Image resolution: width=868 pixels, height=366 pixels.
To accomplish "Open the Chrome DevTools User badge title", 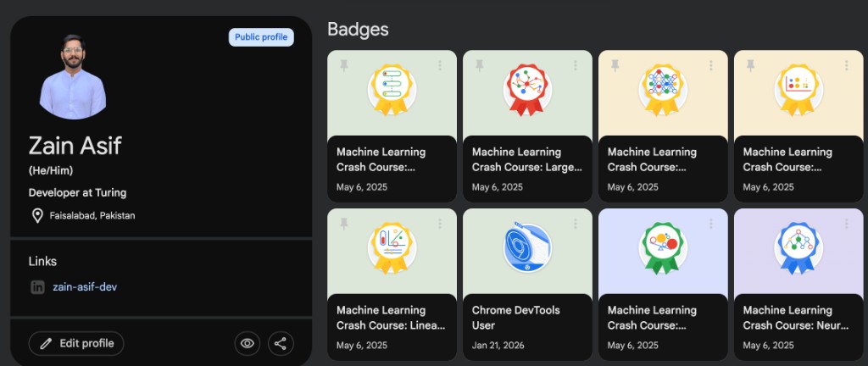I will tap(515, 318).
